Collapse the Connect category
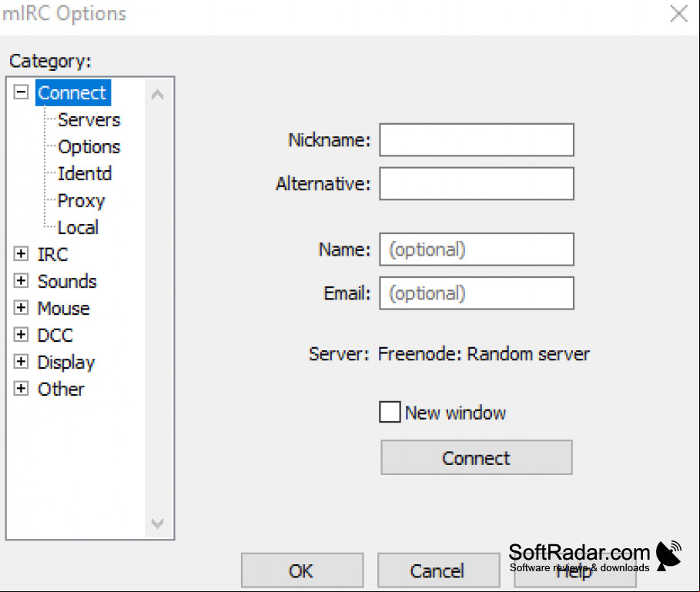The height and width of the screenshot is (592, 700). (21, 92)
